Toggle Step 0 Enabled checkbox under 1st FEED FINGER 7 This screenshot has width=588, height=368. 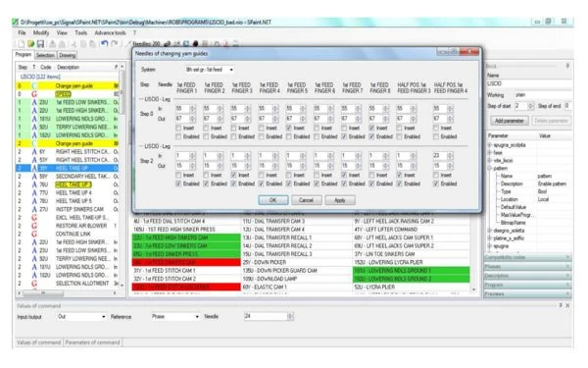click(x=344, y=136)
